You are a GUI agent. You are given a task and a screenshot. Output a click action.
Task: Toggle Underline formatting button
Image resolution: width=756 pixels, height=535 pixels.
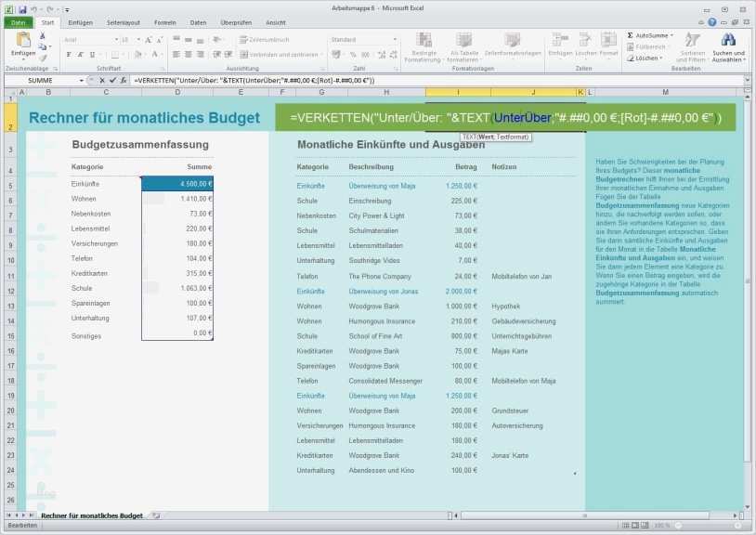point(92,55)
